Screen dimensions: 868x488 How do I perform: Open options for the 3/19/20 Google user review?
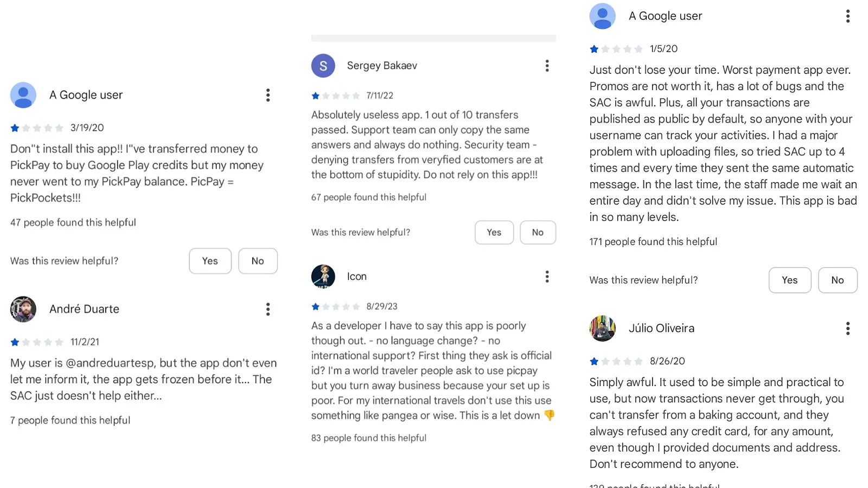click(x=267, y=95)
